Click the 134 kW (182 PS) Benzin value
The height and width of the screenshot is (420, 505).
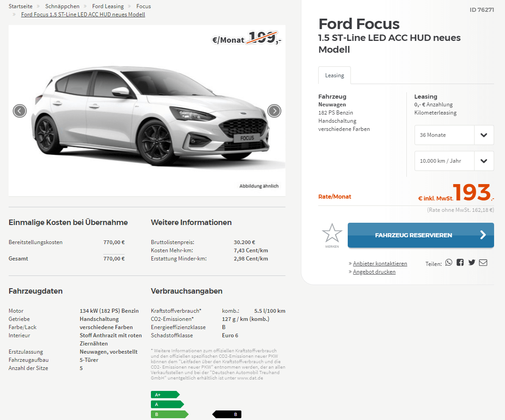pos(109,311)
